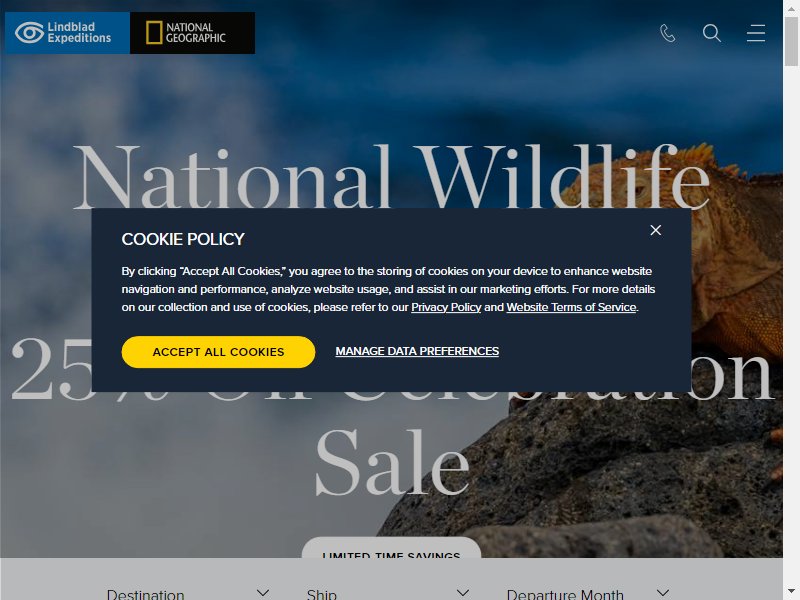Screen dimensions: 800x600
Task: Open Website Terms of Service link
Action: click(571, 307)
